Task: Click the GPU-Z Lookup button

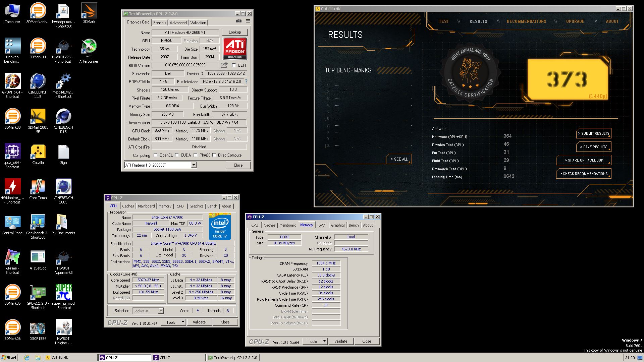Action: (235, 32)
